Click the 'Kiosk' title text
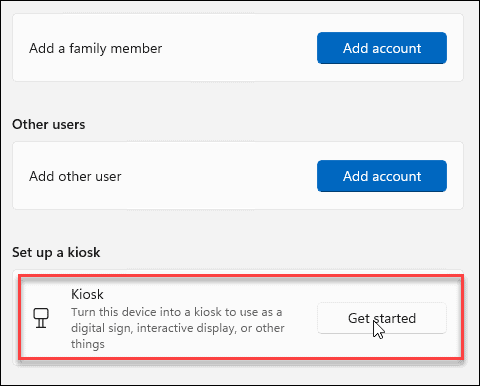 click(87, 294)
